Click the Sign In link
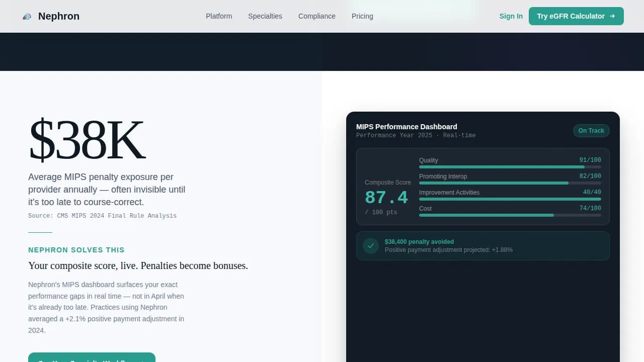 (x=511, y=16)
